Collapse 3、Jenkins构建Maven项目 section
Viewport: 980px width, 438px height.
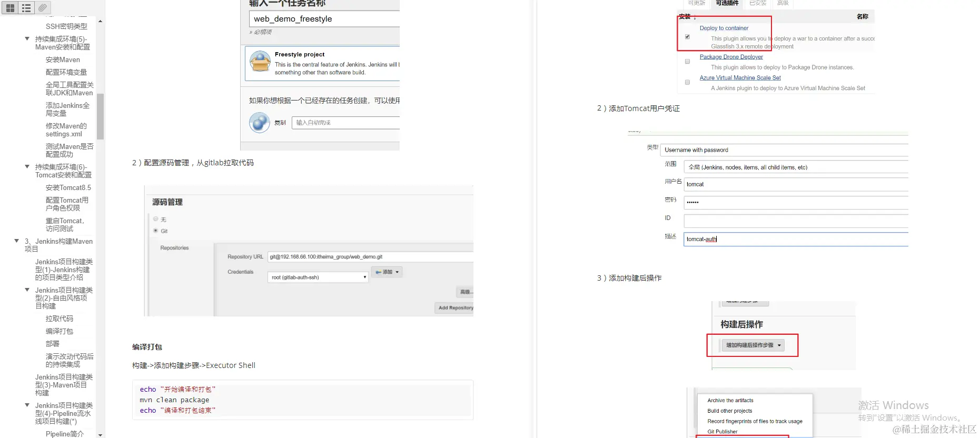coord(16,241)
